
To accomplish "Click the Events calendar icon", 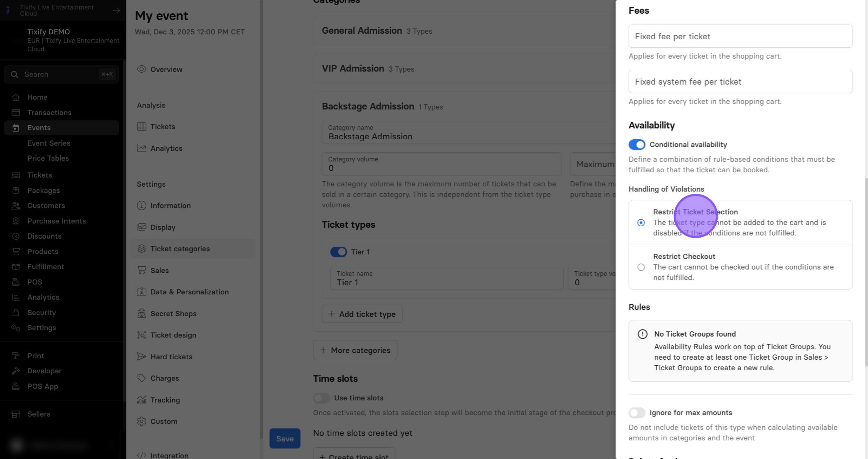I will click(x=15, y=128).
